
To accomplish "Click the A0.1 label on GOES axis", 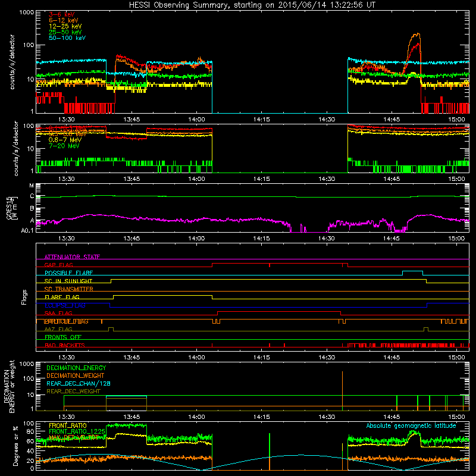I will pyautogui.click(x=27, y=230).
